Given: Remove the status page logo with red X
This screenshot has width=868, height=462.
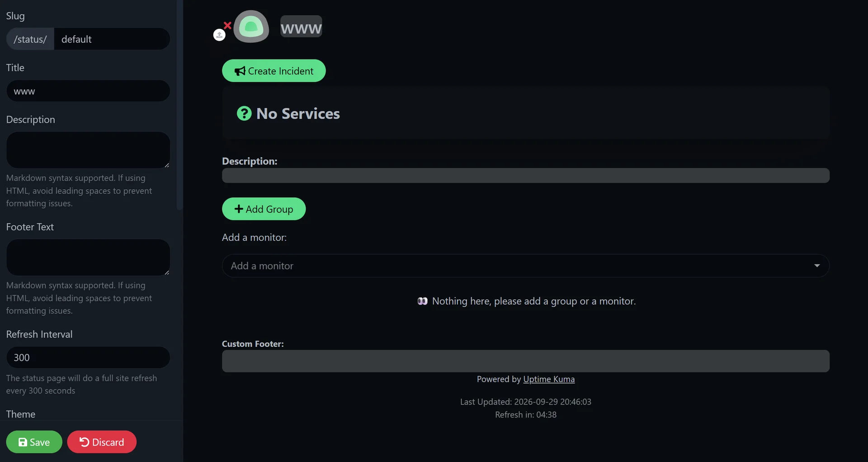Looking at the screenshot, I should 227,25.
